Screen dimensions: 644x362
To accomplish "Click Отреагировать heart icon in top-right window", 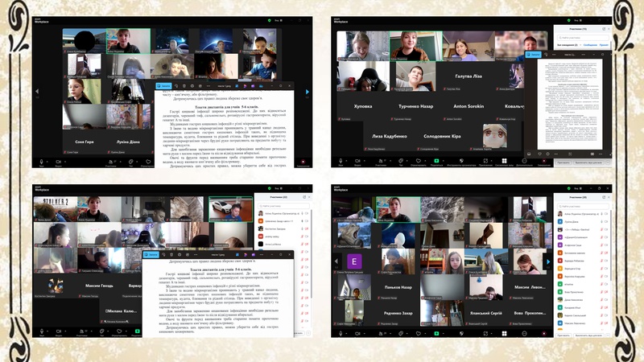I will click(418, 161).
